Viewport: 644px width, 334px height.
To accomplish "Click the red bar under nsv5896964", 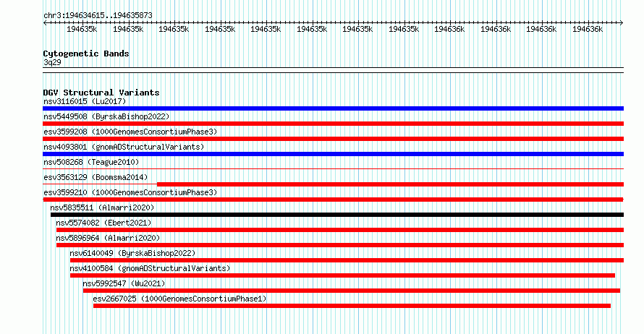I will click(x=340, y=245).
